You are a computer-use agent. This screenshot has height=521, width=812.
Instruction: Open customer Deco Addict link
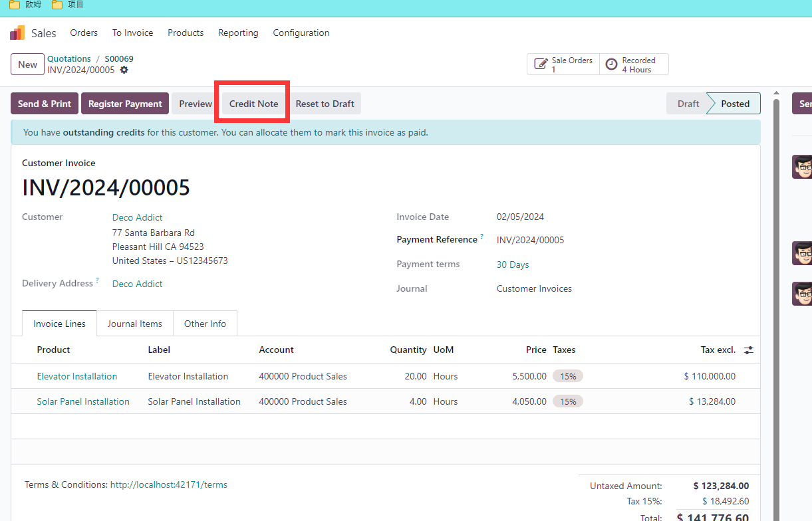(137, 217)
